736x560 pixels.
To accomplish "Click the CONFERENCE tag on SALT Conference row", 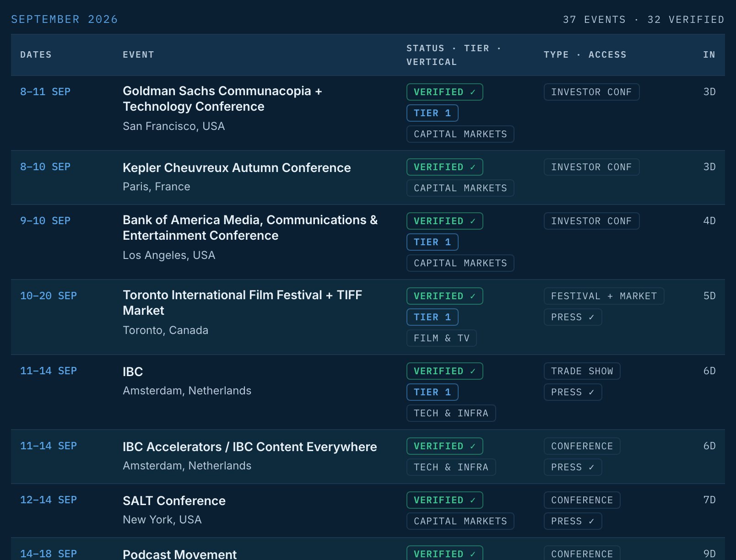I will tap(582, 500).
